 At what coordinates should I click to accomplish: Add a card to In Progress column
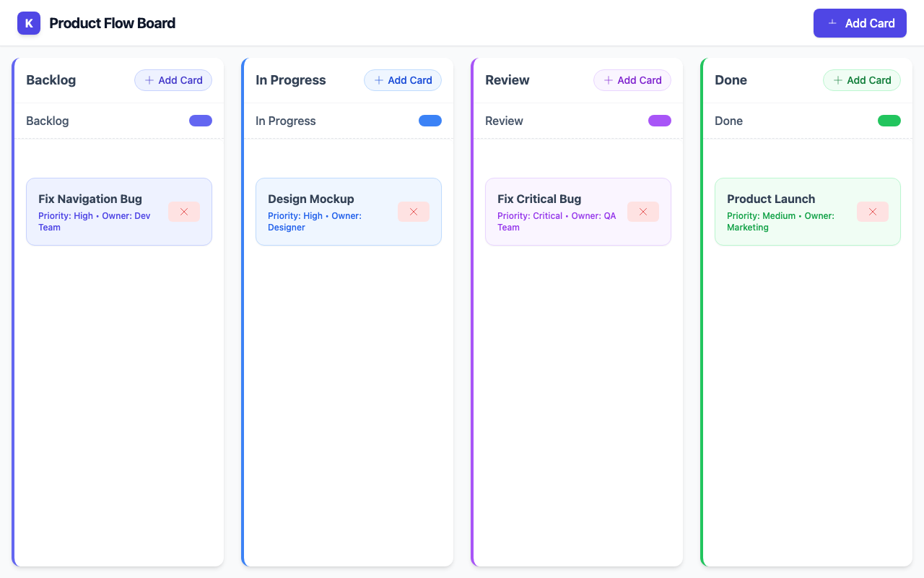pyautogui.click(x=403, y=80)
